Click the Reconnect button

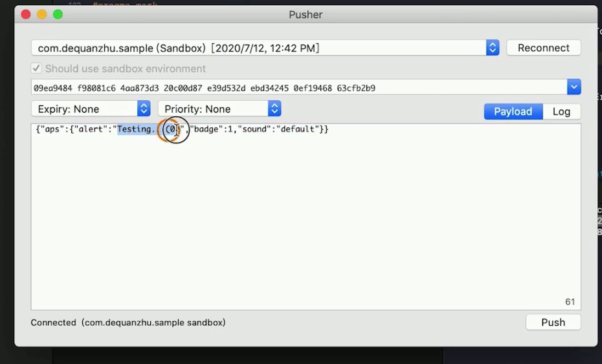[543, 48]
